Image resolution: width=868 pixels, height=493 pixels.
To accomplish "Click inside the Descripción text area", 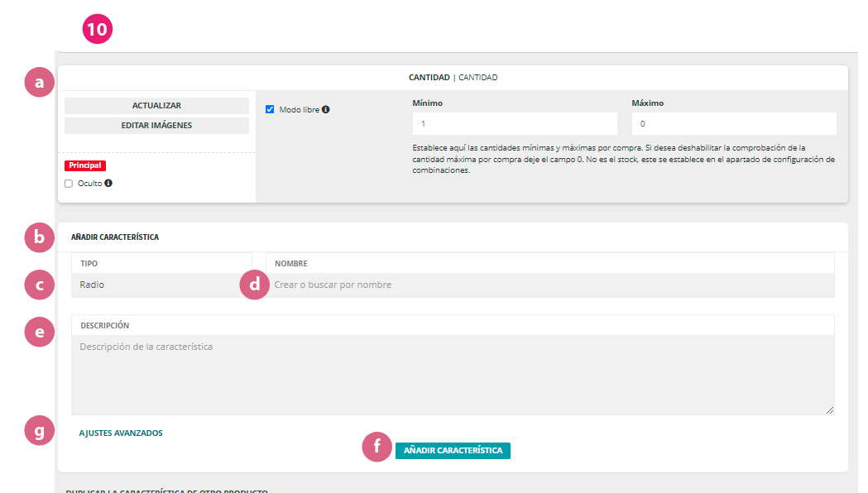I will point(452,374).
